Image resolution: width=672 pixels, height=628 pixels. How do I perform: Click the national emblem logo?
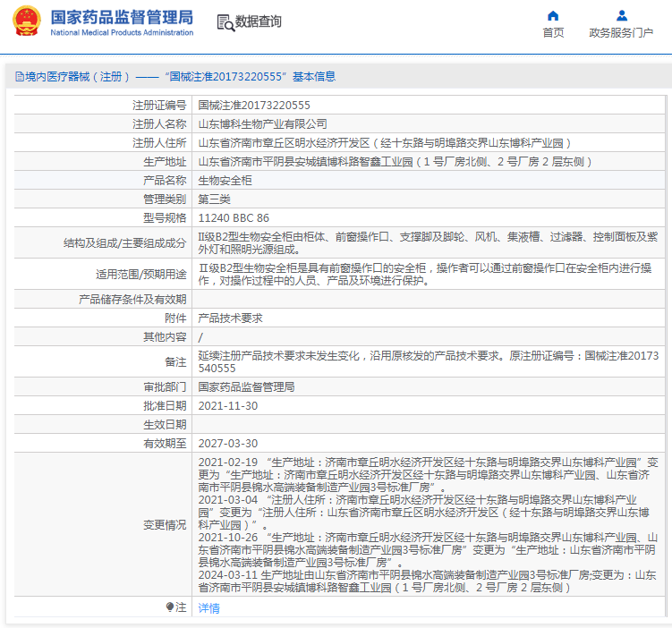coord(27,22)
